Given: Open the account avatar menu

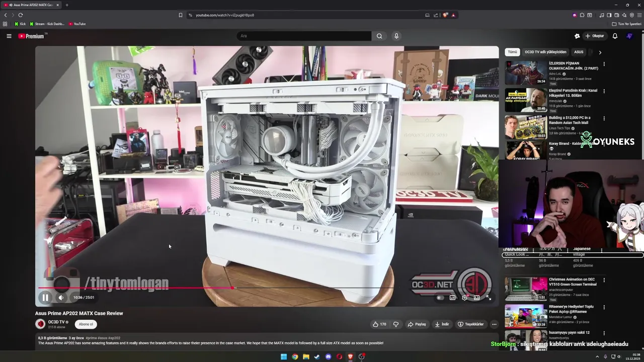Looking at the screenshot, I should [629, 36].
